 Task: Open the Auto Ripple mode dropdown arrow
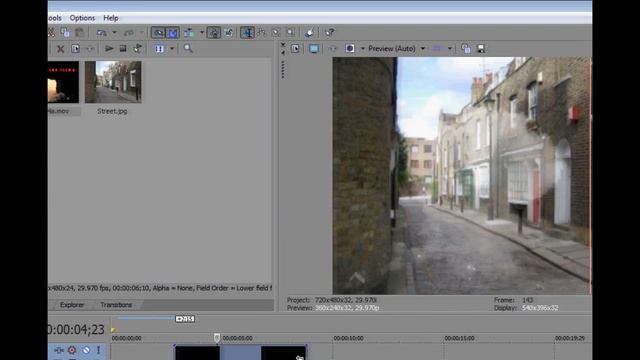pyautogui.click(x=202, y=32)
